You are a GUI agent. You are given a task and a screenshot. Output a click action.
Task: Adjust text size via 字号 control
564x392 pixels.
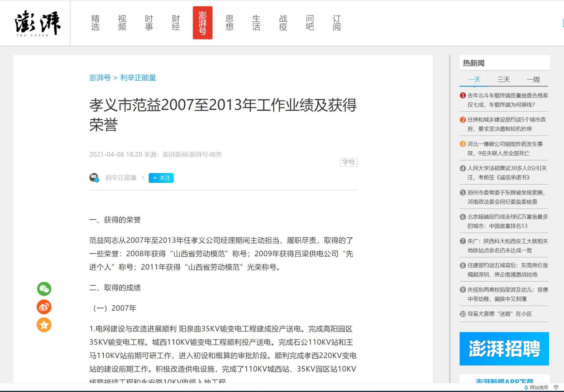coord(349,162)
